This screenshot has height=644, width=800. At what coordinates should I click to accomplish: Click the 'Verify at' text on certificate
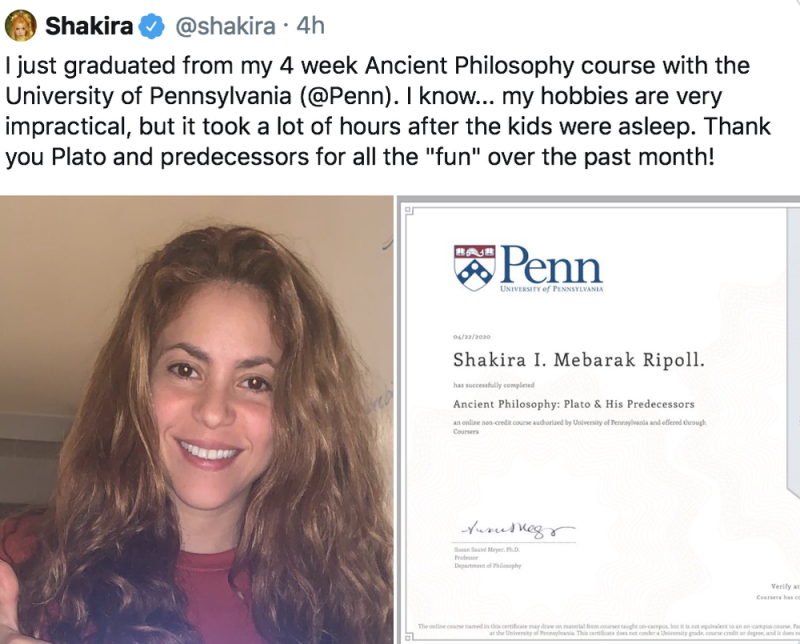782,588
